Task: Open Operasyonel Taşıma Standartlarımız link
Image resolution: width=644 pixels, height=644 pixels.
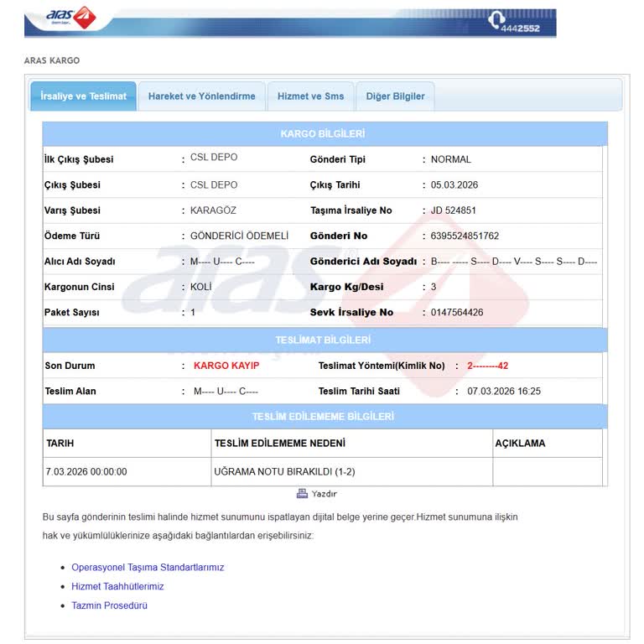Action: pos(148,567)
